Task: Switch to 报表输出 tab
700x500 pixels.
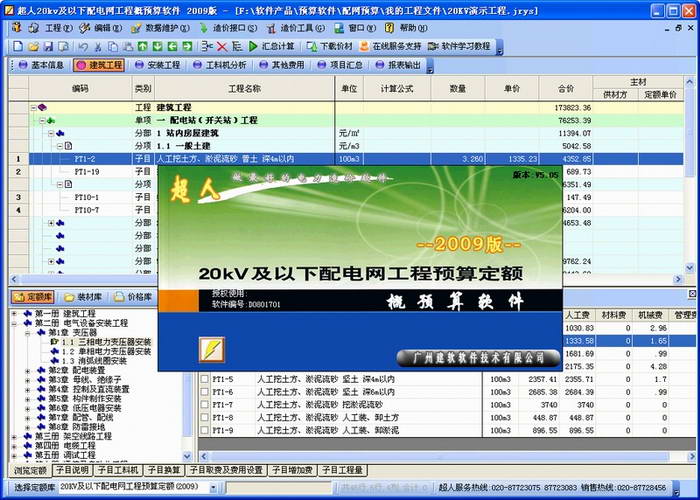Action: pyautogui.click(x=398, y=65)
